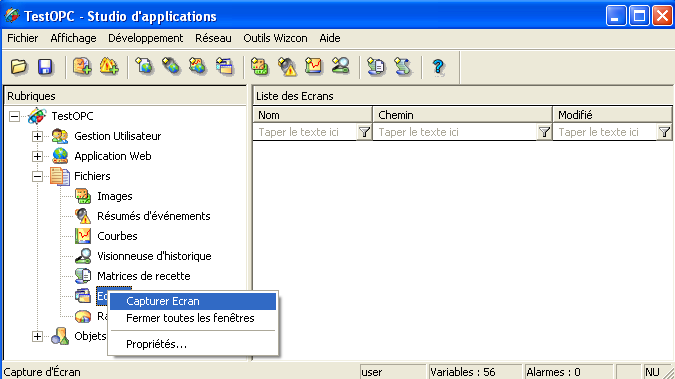Open the Aide menu
675x379 pixels.
330,38
